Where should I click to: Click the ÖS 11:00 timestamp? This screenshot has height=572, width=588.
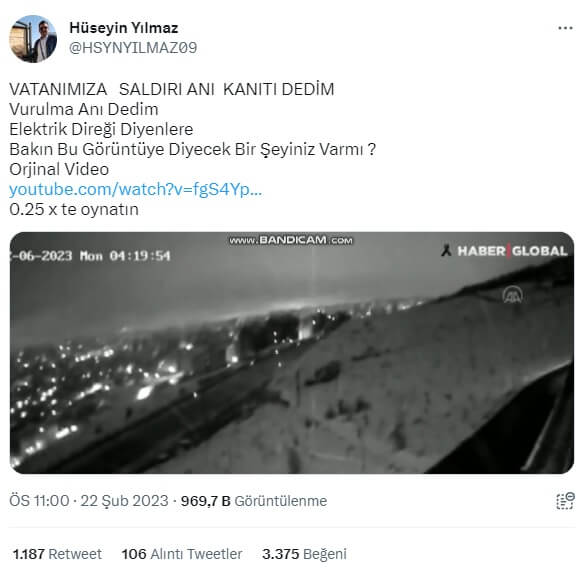click(x=39, y=501)
